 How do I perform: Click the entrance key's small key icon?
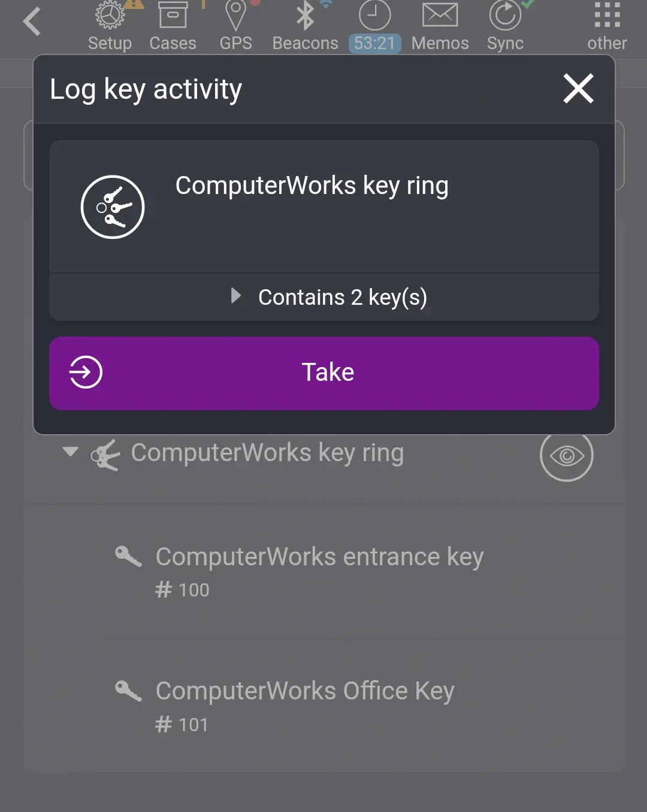[x=129, y=556]
